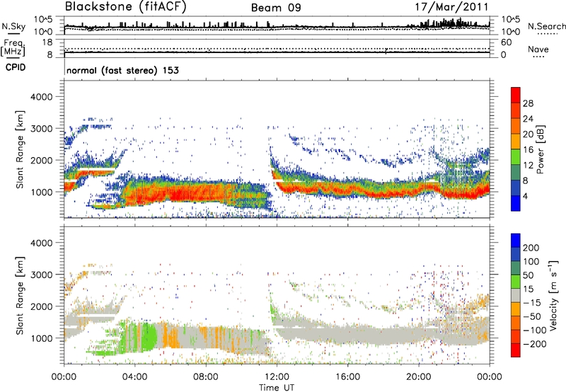Click the 4 dB colorbar label
566x392 pixels.
(x=526, y=197)
